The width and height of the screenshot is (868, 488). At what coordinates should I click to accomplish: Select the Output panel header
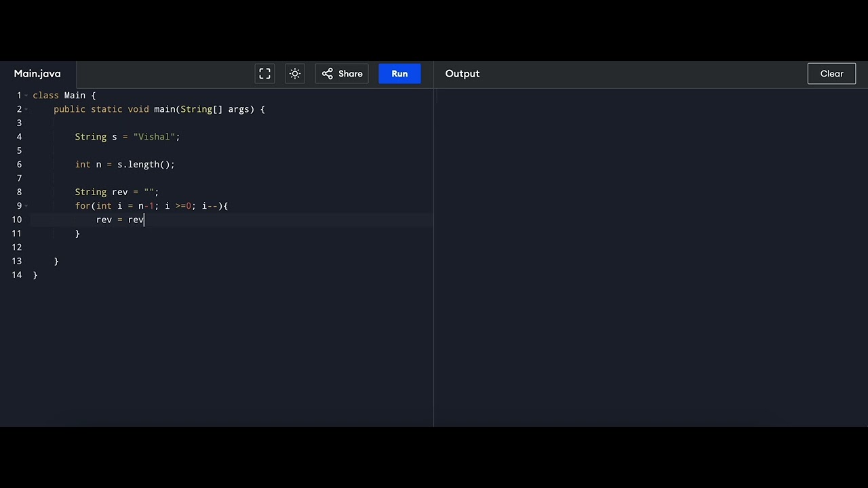tap(462, 74)
